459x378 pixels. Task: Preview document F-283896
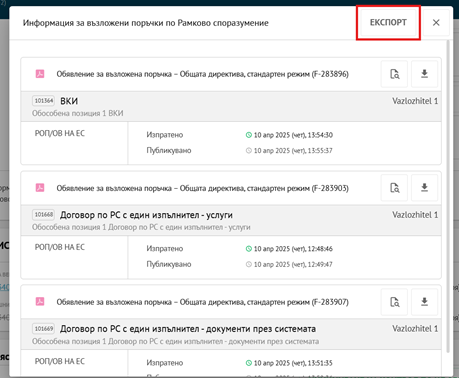tap(394, 74)
